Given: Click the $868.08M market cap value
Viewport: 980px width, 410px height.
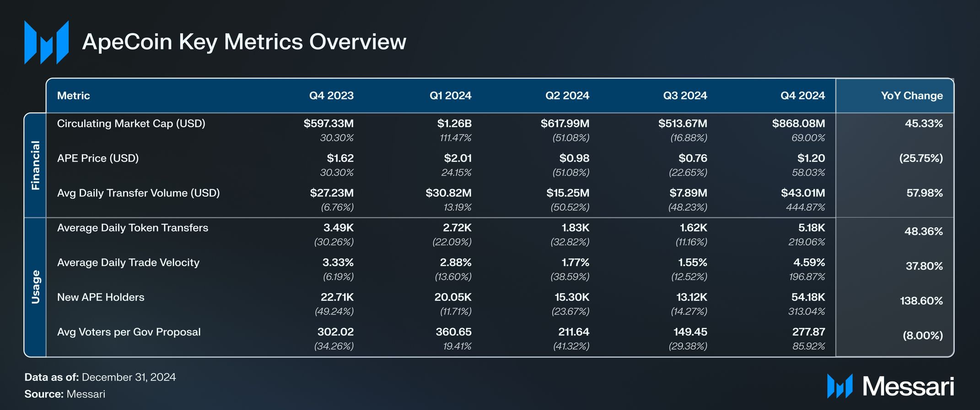Looking at the screenshot, I should pyautogui.click(x=798, y=124).
